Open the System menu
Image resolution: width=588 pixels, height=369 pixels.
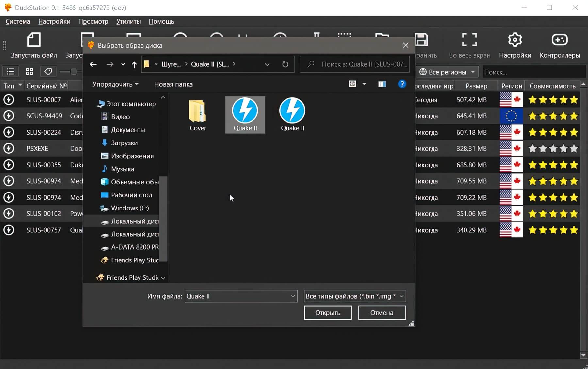coord(18,21)
